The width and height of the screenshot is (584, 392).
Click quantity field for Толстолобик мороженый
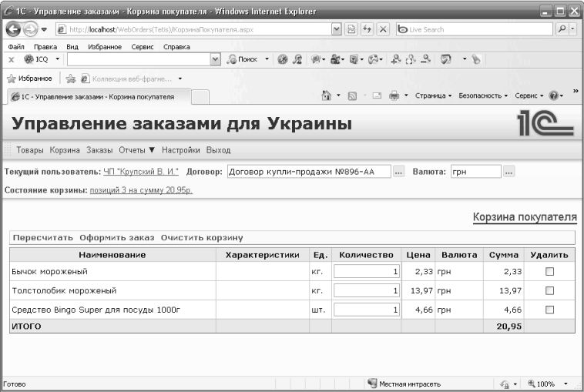[x=366, y=290]
